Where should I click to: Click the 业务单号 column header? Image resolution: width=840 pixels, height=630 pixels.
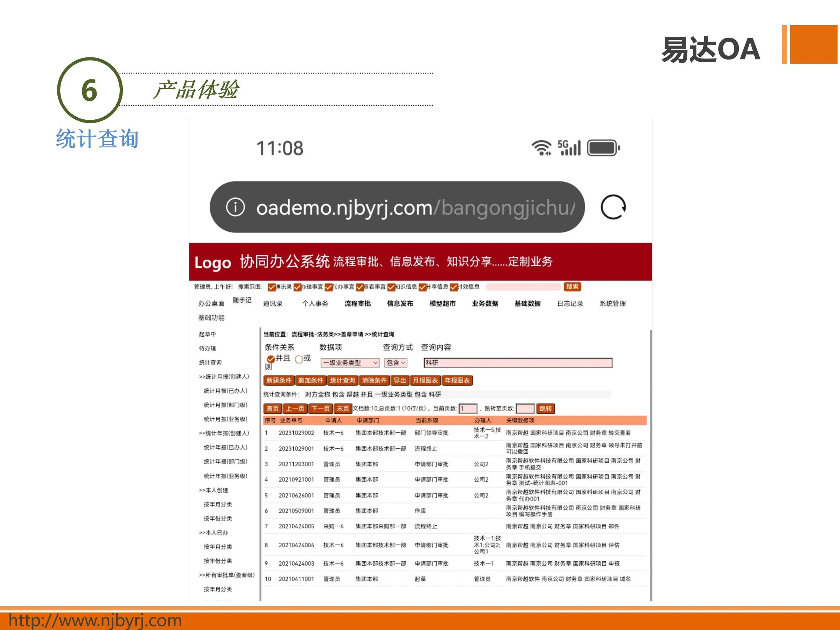coord(291,420)
